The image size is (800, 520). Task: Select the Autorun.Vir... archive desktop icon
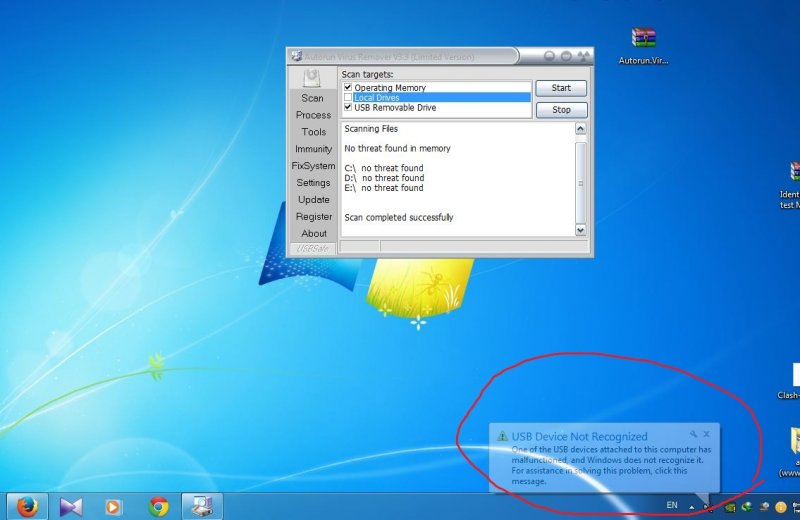(643, 46)
